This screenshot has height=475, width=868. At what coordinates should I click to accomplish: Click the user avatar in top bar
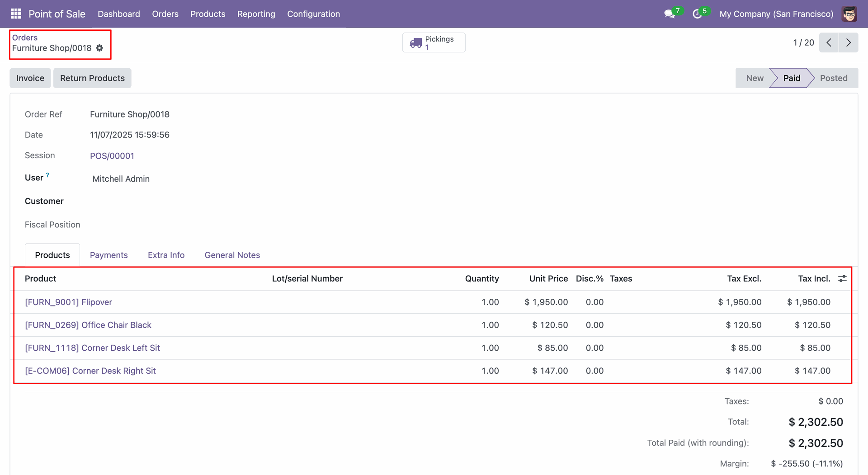coord(849,14)
